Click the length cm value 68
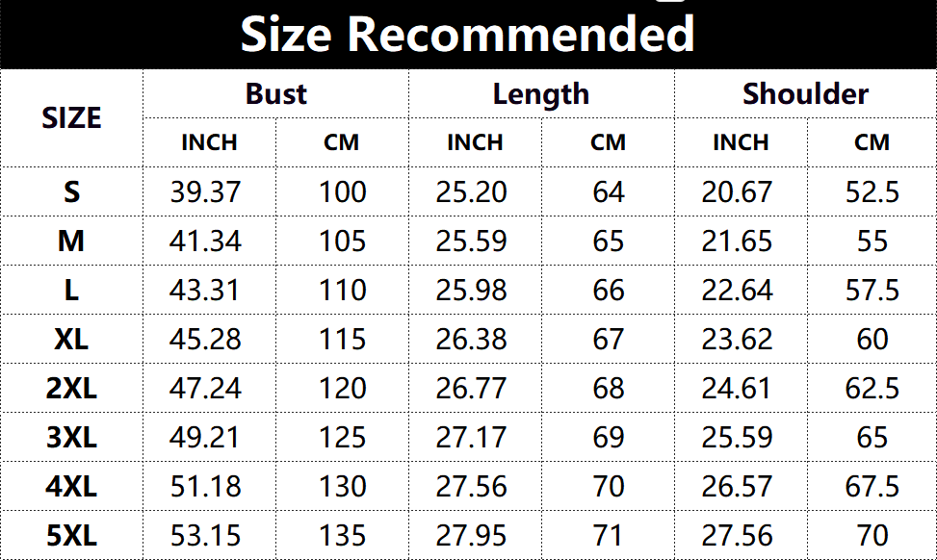This screenshot has width=937, height=560. click(609, 388)
